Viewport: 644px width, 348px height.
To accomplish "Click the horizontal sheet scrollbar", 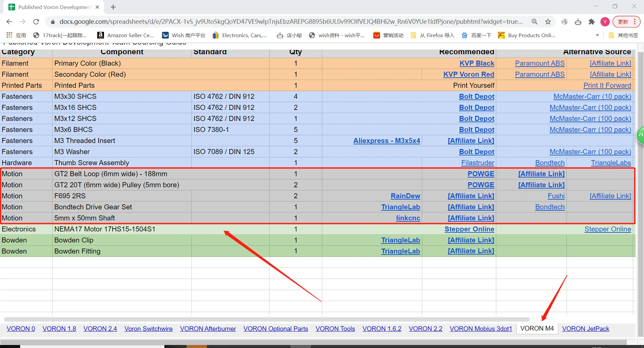I will (x=267, y=319).
